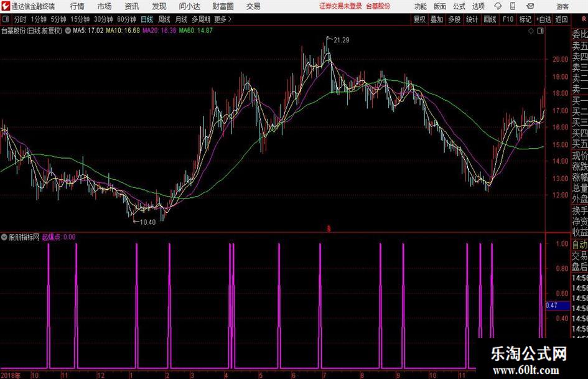Switch to the 5分钟 period tab
This screenshot has width=588, height=379.
click(58, 19)
